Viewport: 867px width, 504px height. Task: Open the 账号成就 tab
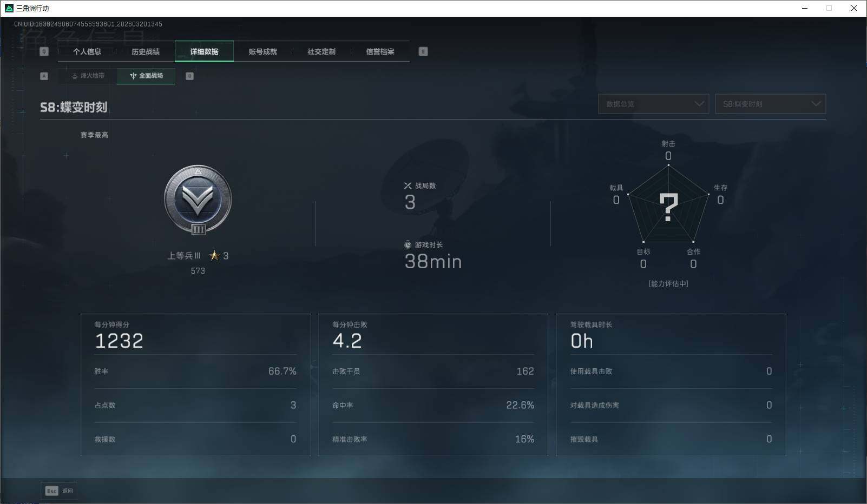pos(262,51)
